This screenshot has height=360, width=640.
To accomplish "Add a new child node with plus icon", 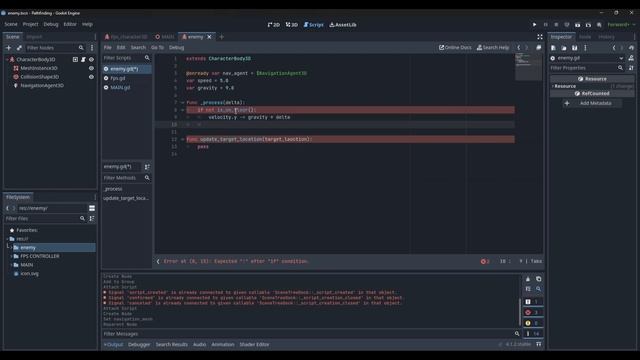I will coord(9,48).
